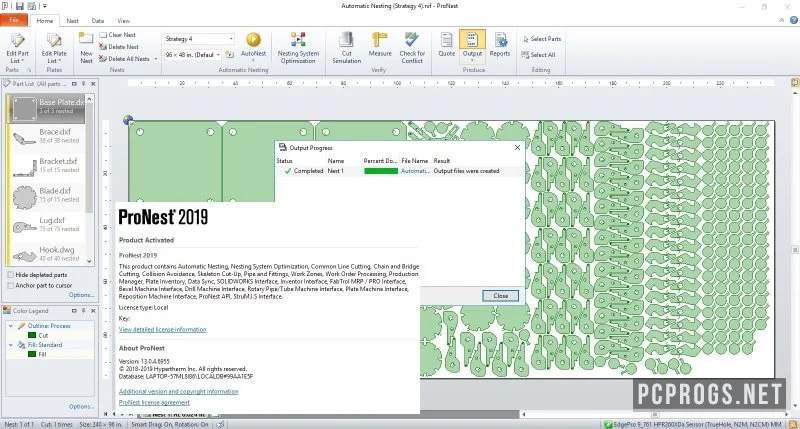Open Edit Part List tool

click(x=17, y=48)
